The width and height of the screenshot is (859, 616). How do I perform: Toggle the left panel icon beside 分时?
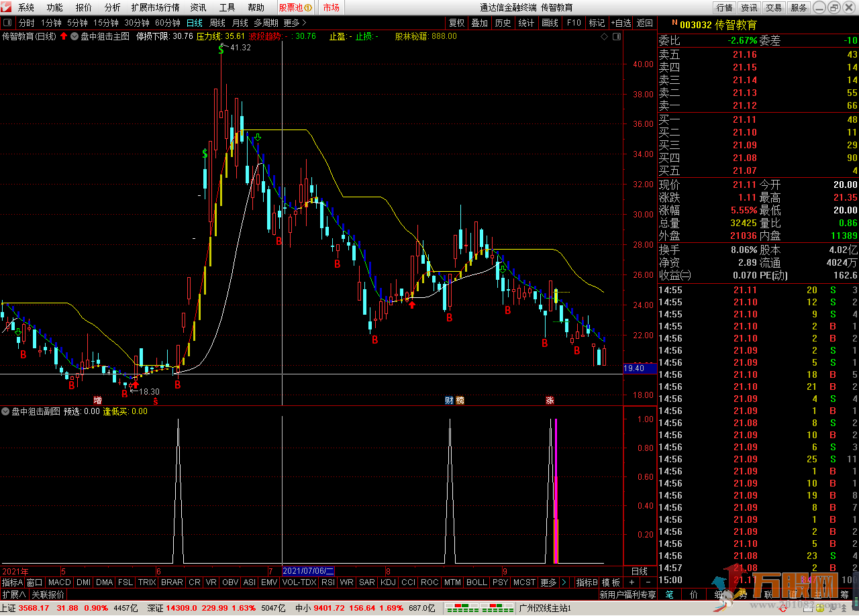(8, 22)
